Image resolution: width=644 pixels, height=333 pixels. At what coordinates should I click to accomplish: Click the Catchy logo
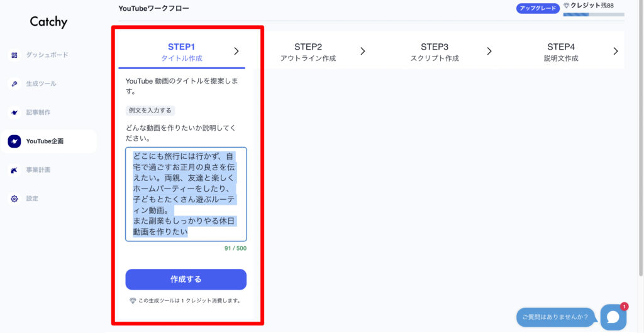48,22
